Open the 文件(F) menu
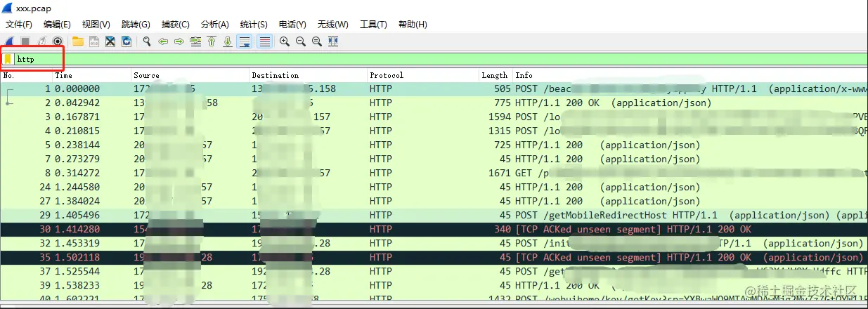The width and height of the screenshot is (868, 309). [19, 25]
